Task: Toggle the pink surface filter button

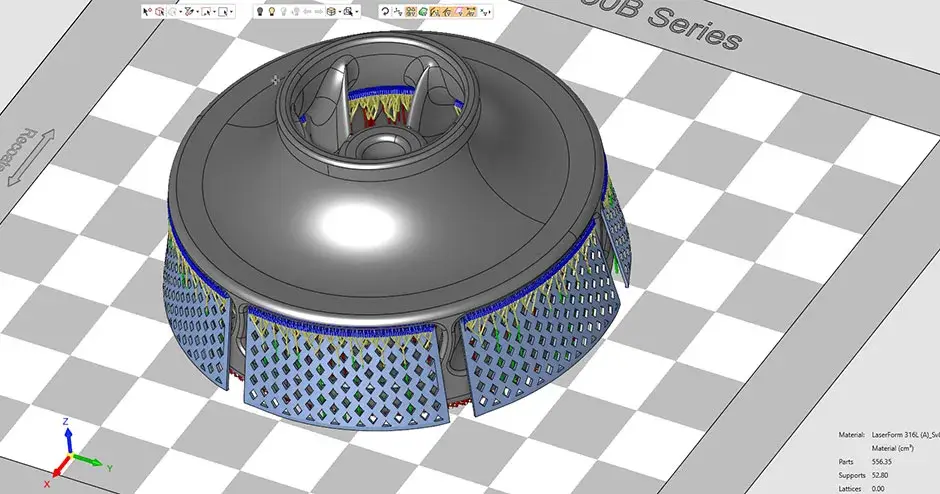Action: pyautogui.click(x=459, y=12)
